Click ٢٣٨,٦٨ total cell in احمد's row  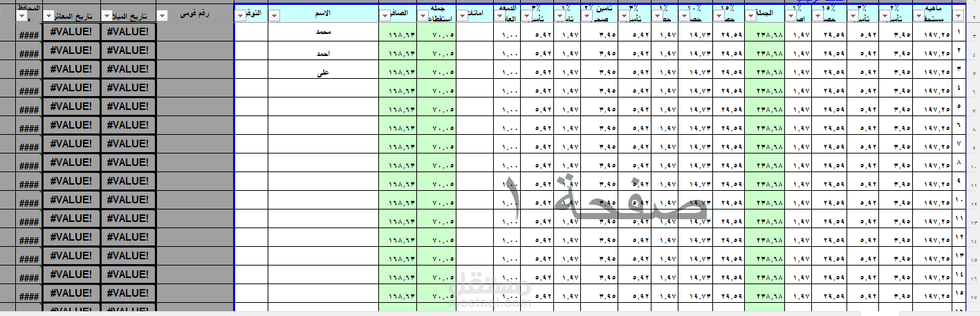click(765, 51)
